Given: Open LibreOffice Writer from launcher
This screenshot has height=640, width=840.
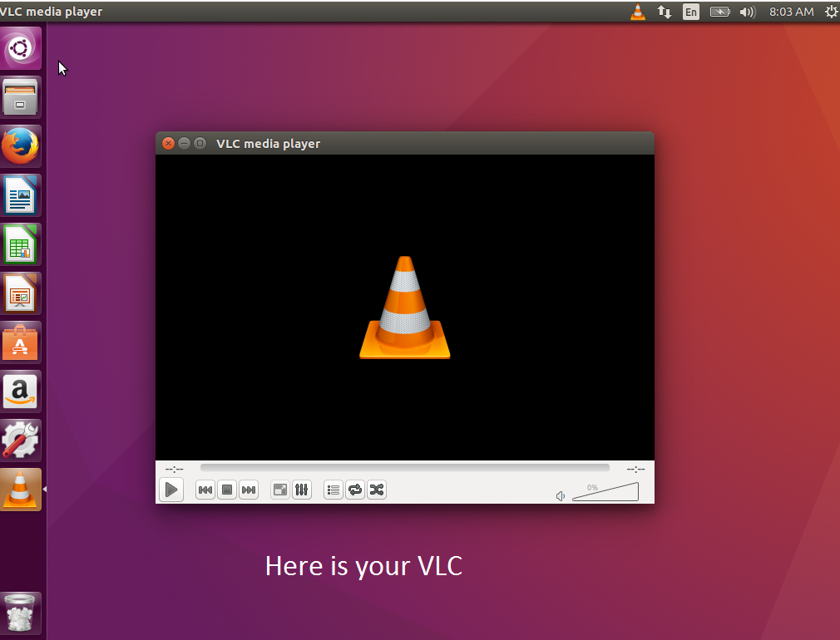Looking at the screenshot, I should [20, 195].
